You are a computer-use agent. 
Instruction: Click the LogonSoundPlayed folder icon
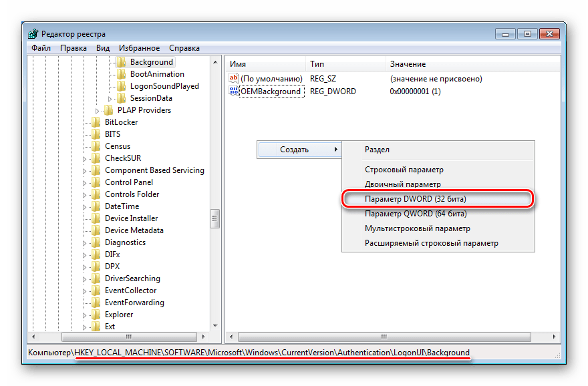[x=121, y=86]
